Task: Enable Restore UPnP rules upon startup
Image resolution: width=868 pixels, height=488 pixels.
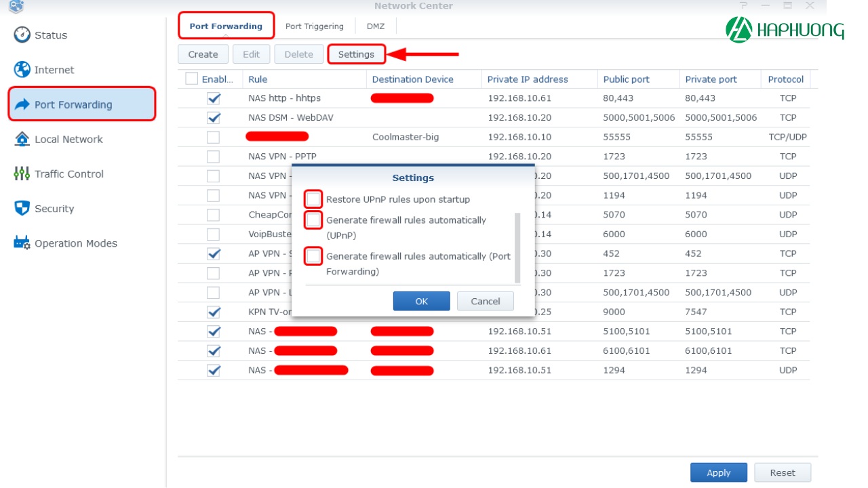Action: coord(313,199)
